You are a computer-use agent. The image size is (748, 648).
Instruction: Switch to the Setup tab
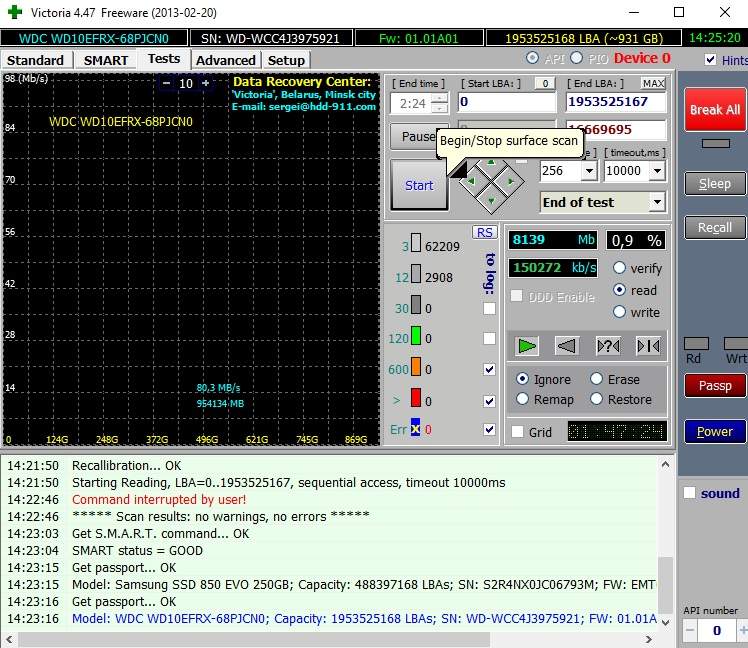point(286,60)
